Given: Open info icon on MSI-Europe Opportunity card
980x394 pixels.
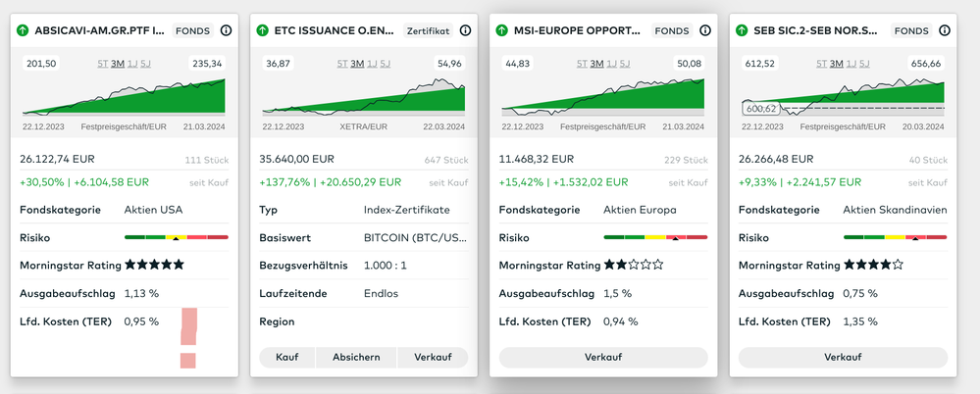Looking at the screenshot, I should point(705,30).
